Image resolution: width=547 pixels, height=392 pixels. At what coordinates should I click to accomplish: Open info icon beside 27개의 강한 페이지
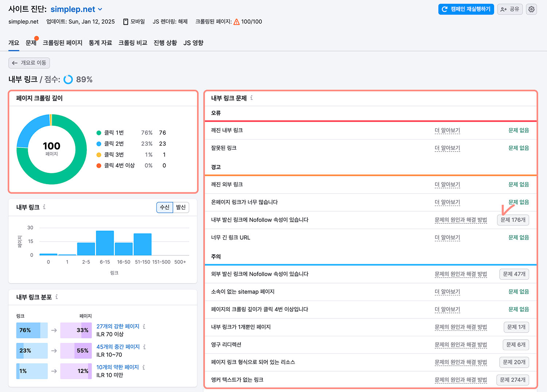click(x=144, y=326)
